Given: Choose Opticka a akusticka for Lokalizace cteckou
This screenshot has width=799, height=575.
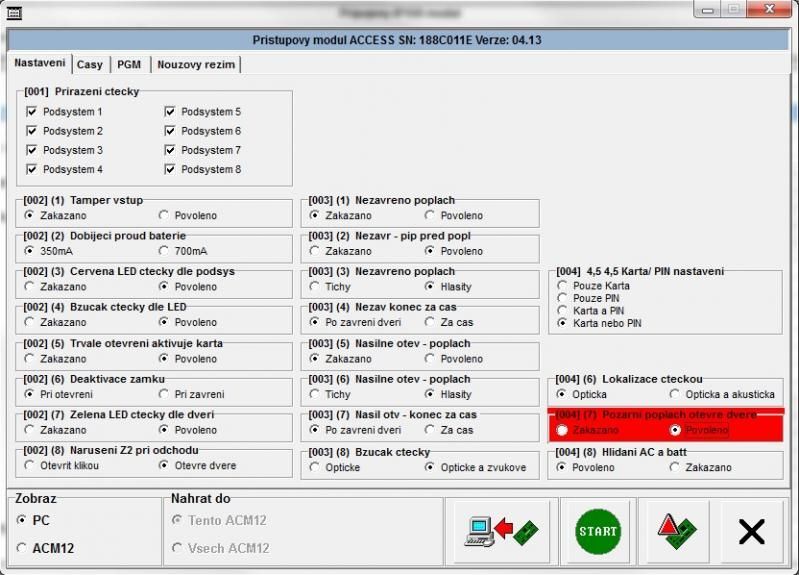Looking at the screenshot, I should coord(676,394).
